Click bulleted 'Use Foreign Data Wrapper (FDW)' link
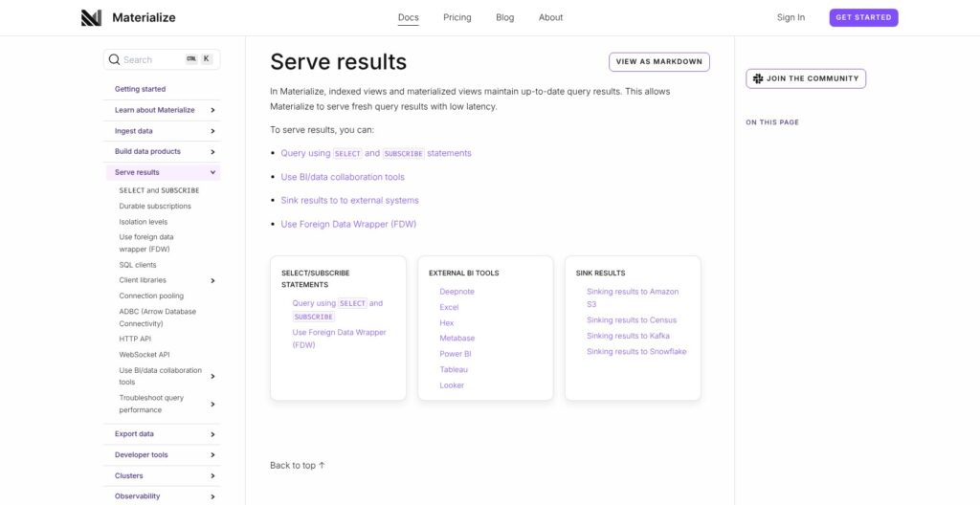Image resolution: width=980 pixels, height=505 pixels. point(348,225)
